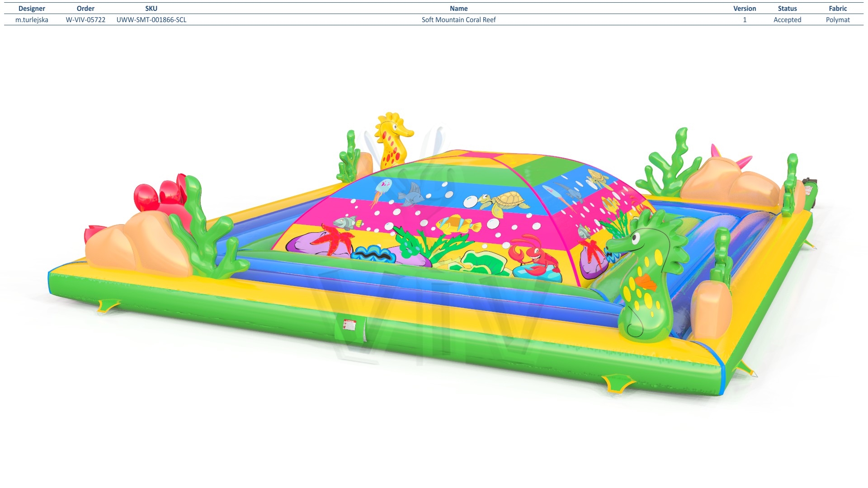Viewport: 868px width, 488px height.
Task: Click the warning label on front wall
Action: tap(350, 325)
